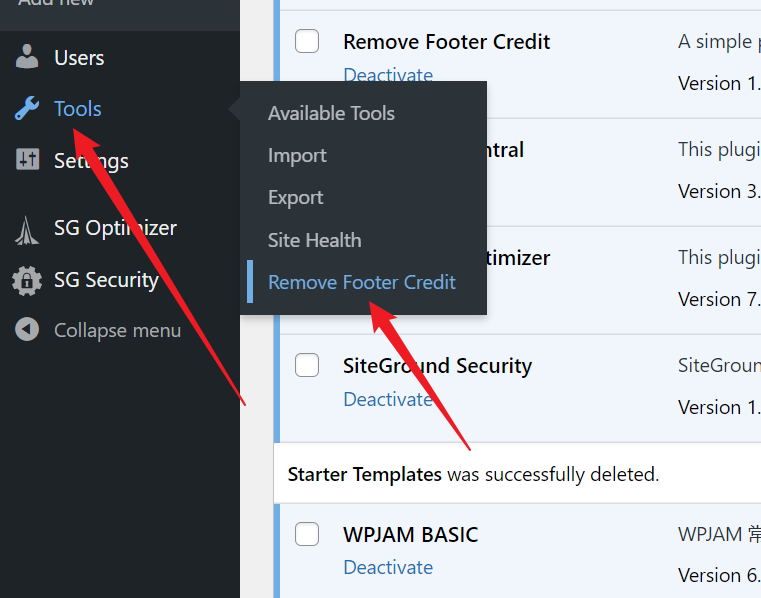Click the SG Security gear-lock icon
Image resolution: width=761 pixels, height=598 pixels.
27,280
